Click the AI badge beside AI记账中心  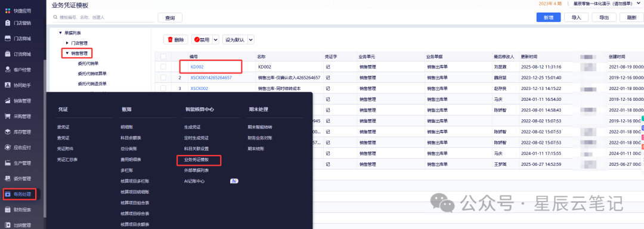234,181
